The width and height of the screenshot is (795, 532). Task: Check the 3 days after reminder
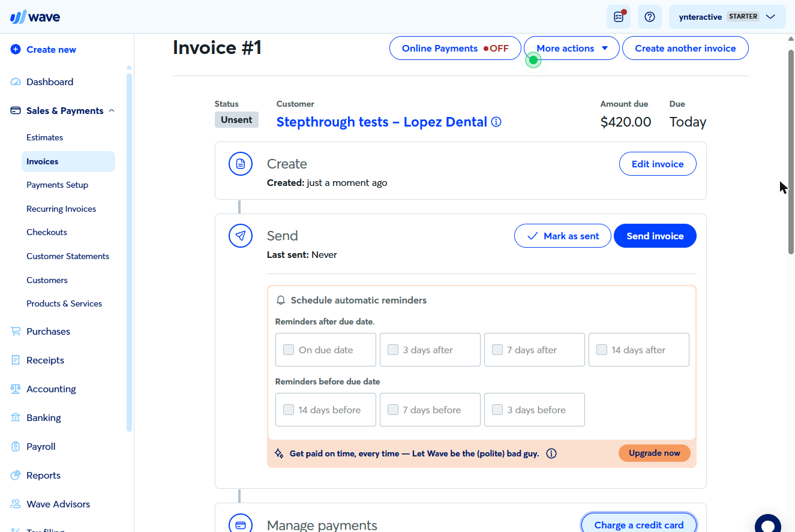click(x=393, y=350)
